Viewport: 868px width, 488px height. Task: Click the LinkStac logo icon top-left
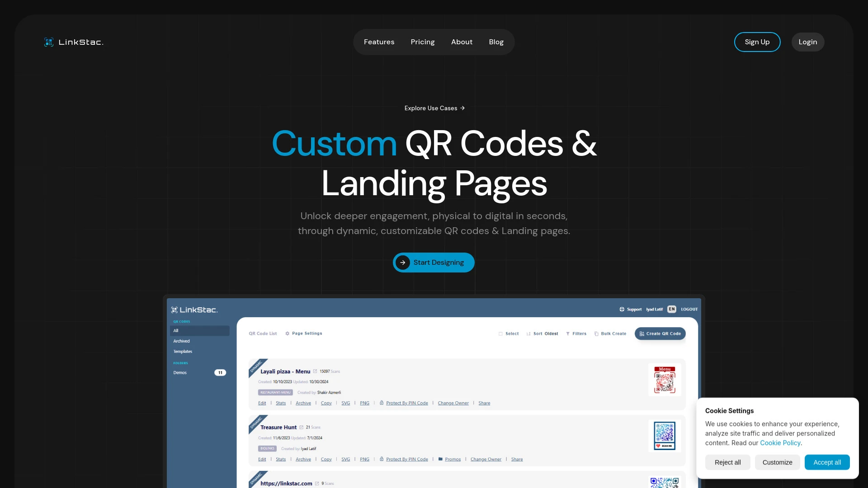(49, 42)
